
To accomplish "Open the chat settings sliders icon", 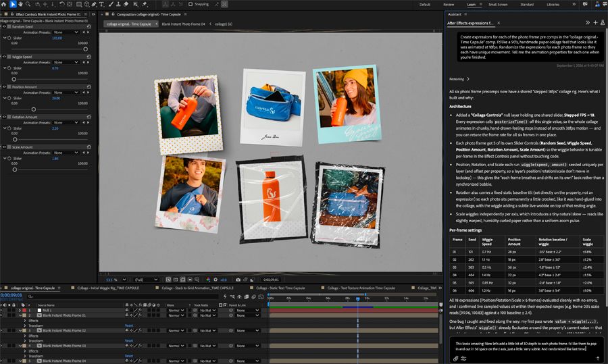I will 463,359.
